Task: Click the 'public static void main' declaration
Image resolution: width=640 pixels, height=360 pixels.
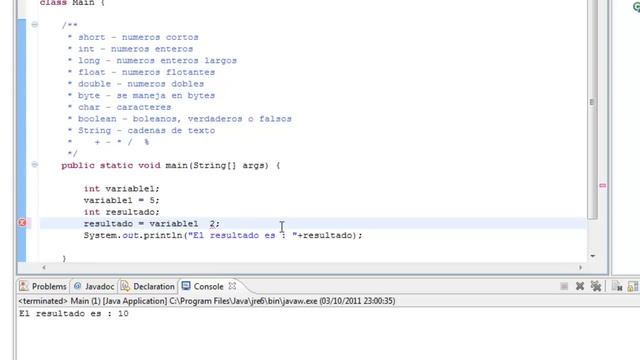Action: (171, 166)
